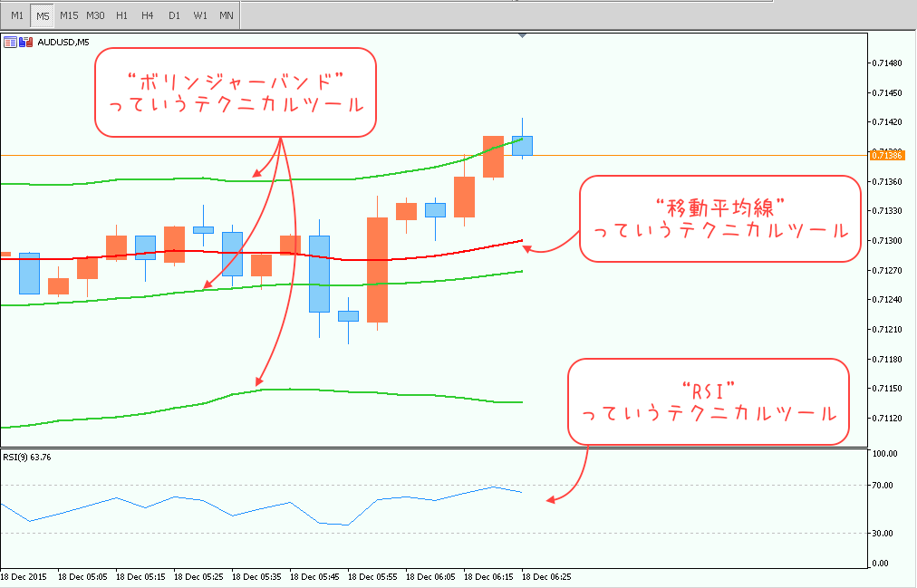Click the AUDUSD,M5 chart title label
The height and width of the screenshot is (588, 917).
tap(63, 40)
